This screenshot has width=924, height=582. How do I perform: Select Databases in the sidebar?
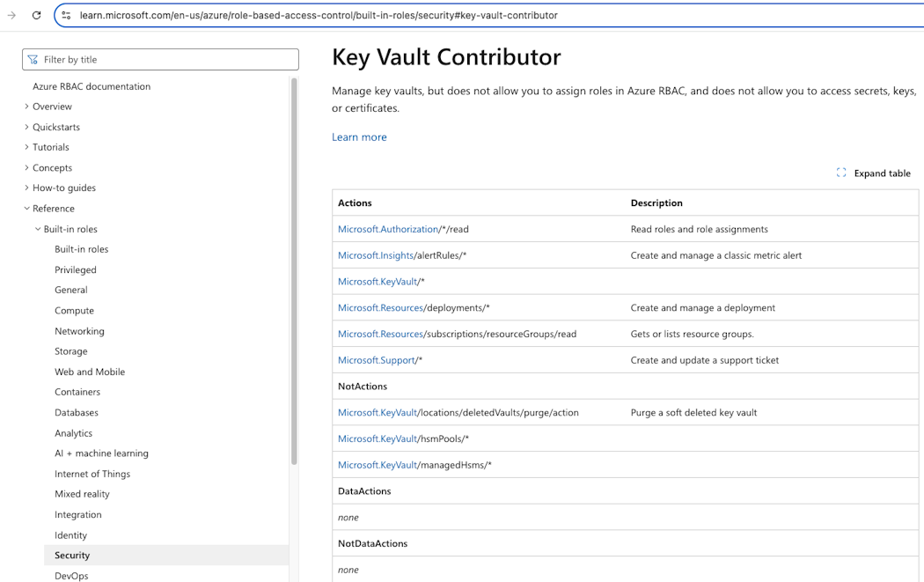(77, 412)
